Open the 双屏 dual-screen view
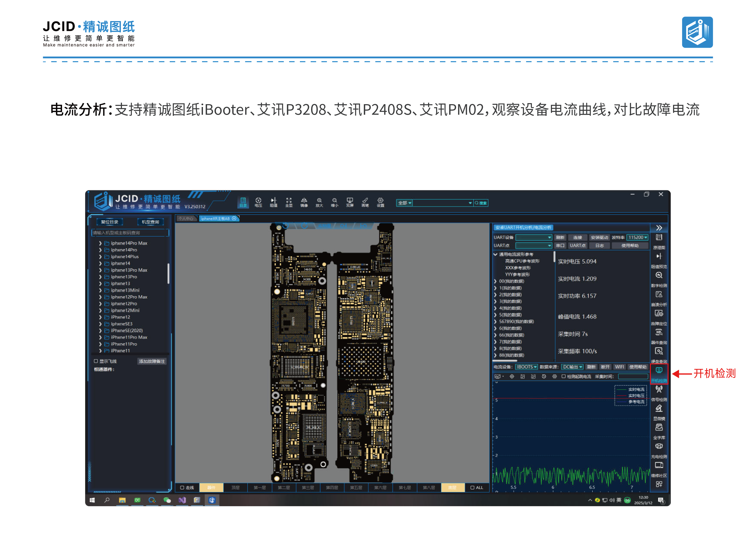Image resolution: width=756 pixels, height=534 pixels. click(350, 202)
